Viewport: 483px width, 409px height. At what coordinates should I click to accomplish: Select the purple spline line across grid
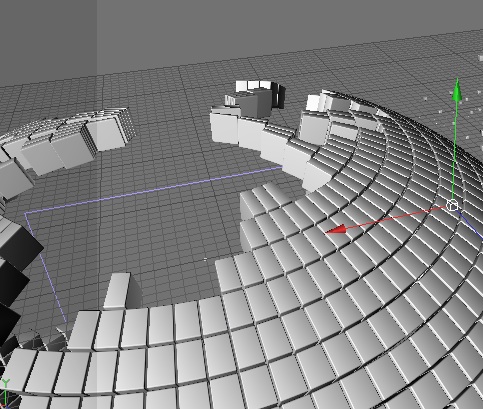[x=153, y=190]
